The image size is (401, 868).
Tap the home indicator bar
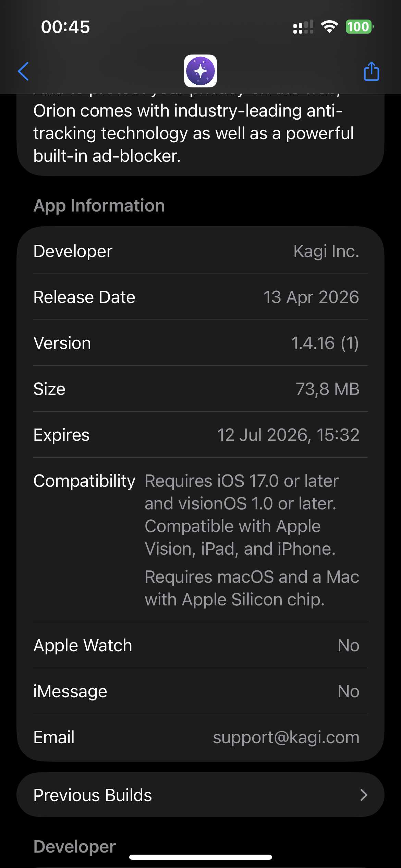pos(200,857)
